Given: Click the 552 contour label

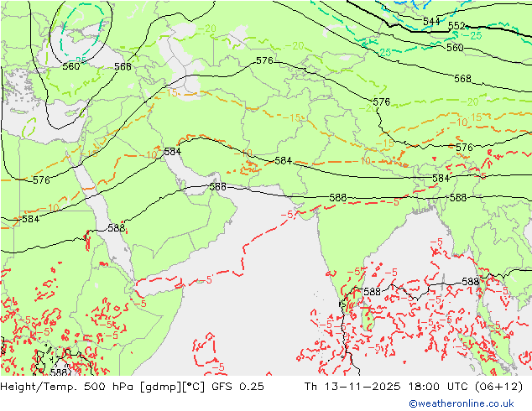Looking at the screenshot, I should [456, 26].
